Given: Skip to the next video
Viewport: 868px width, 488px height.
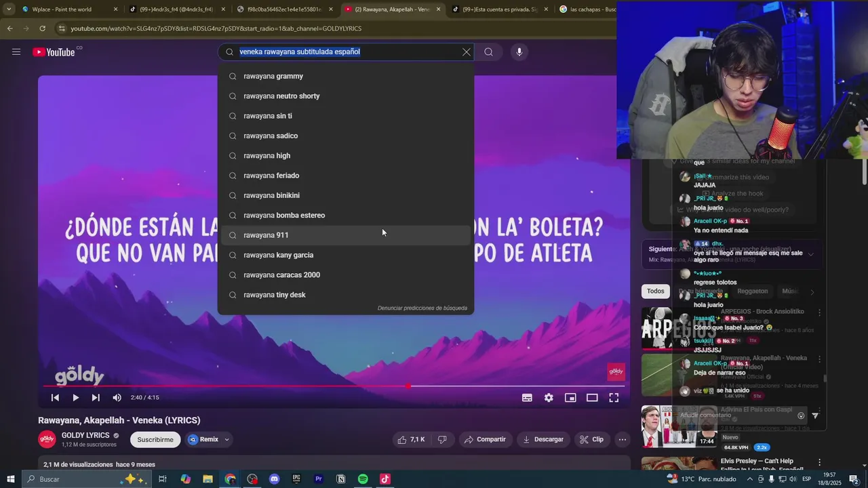Looking at the screenshot, I should pyautogui.click(x=96, y=398).
